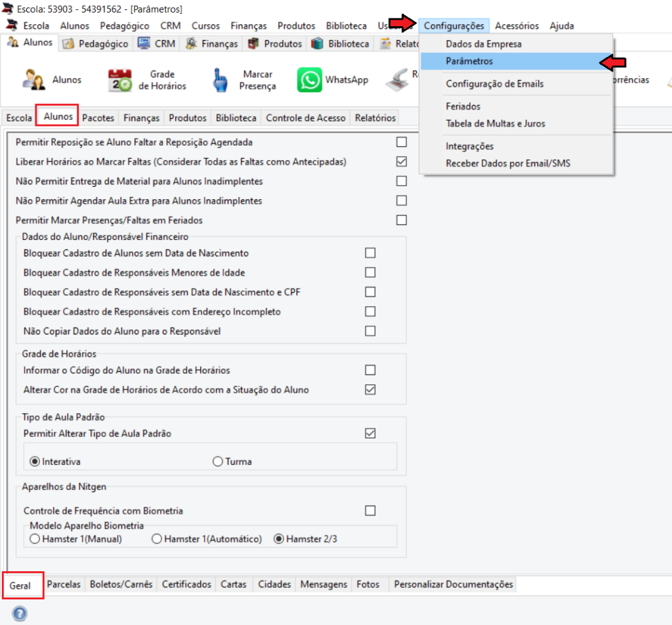Choose Dados da Empresa menu entry
The height and width of the screenshot is (625, 672).
pos(516,44)
